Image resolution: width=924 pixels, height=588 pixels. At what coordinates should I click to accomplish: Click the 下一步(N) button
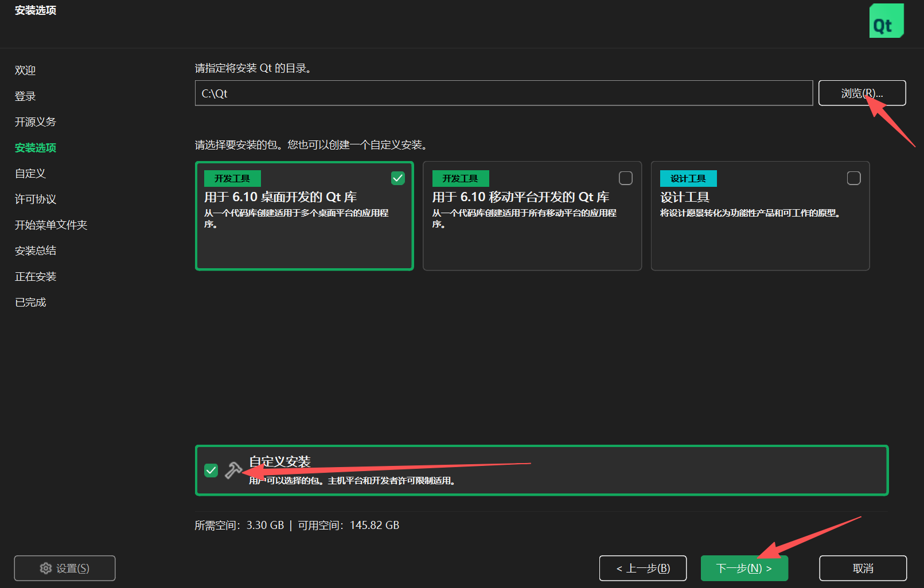click(744, 568)
